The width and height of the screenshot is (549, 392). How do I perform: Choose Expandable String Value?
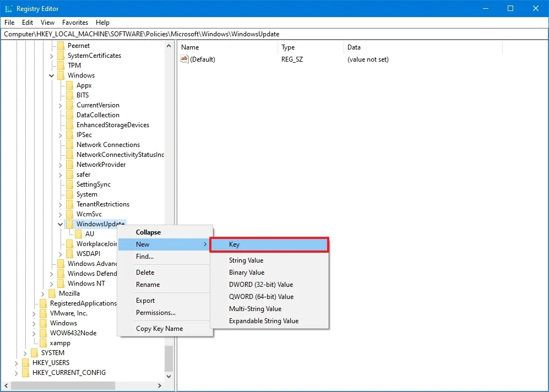(269, 321)
